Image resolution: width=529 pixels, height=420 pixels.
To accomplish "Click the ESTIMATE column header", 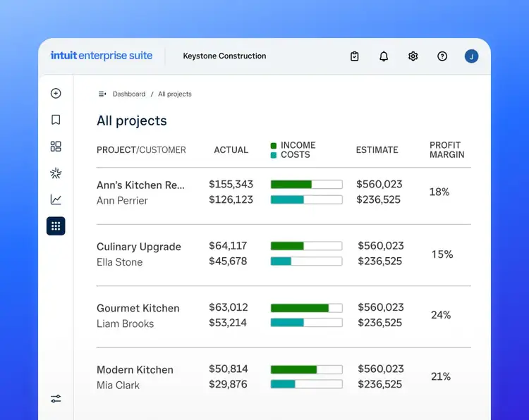I will pyautogui.click(x=377, y=150).
